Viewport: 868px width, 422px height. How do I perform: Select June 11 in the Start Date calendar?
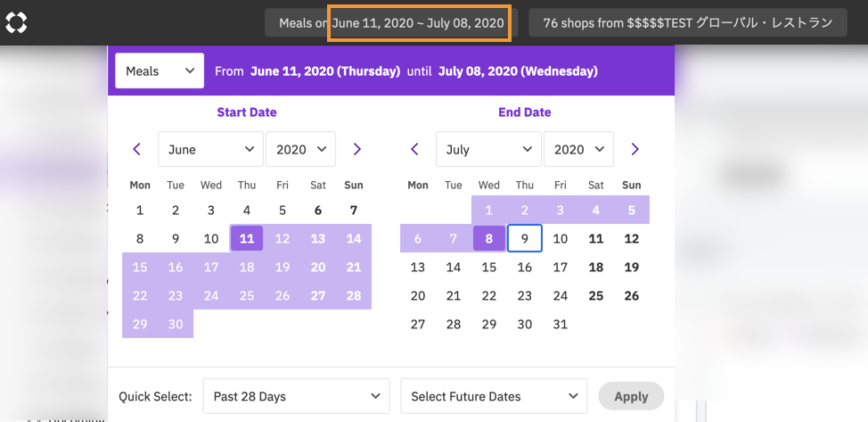247,239
